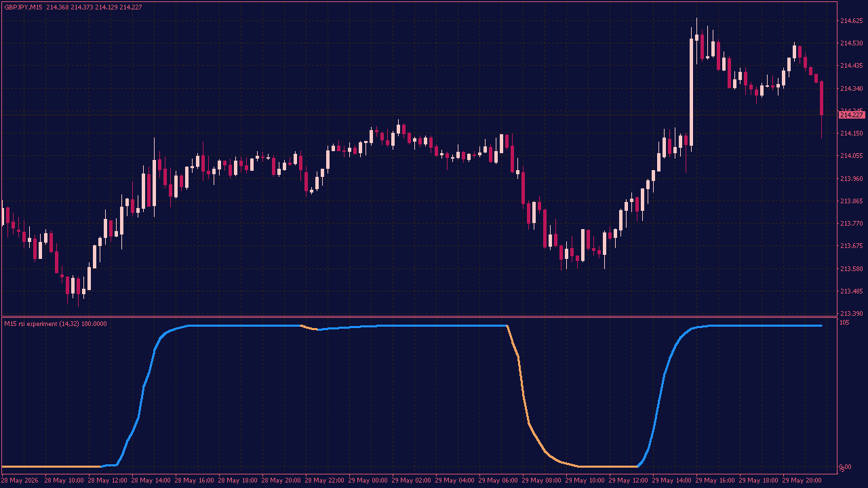868x488 pixels.
Task: Click time axis label '29 May 16:00'
Action: pyautogui.click(x=715, y=481)
